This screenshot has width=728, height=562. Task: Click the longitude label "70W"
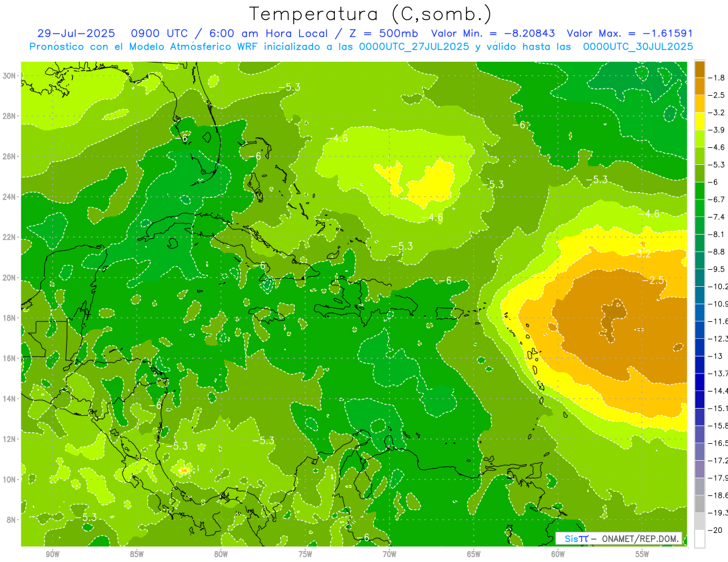click(x=389, y=554)
